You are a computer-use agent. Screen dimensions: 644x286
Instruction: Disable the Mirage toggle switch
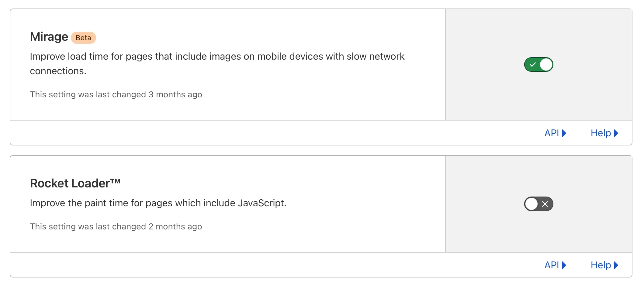click(538, 65)
